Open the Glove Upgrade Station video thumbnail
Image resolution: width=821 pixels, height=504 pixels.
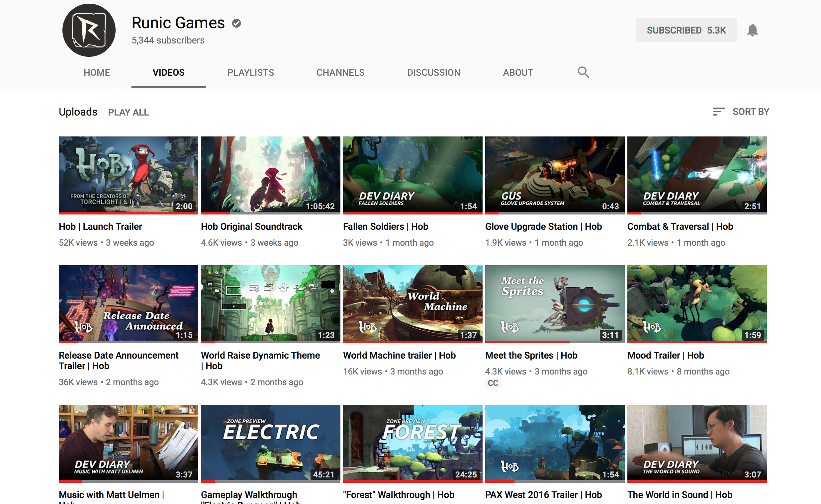pos(554,174)
